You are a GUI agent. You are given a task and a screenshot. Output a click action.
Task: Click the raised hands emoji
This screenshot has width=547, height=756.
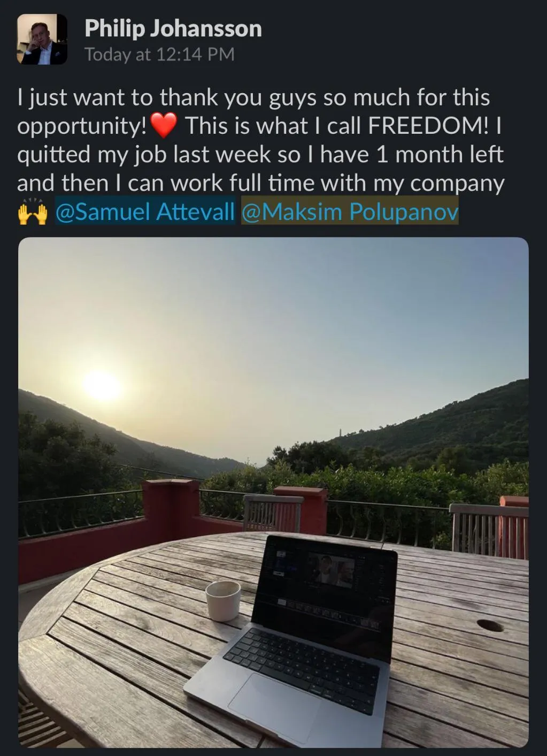(x=33, y=212)
